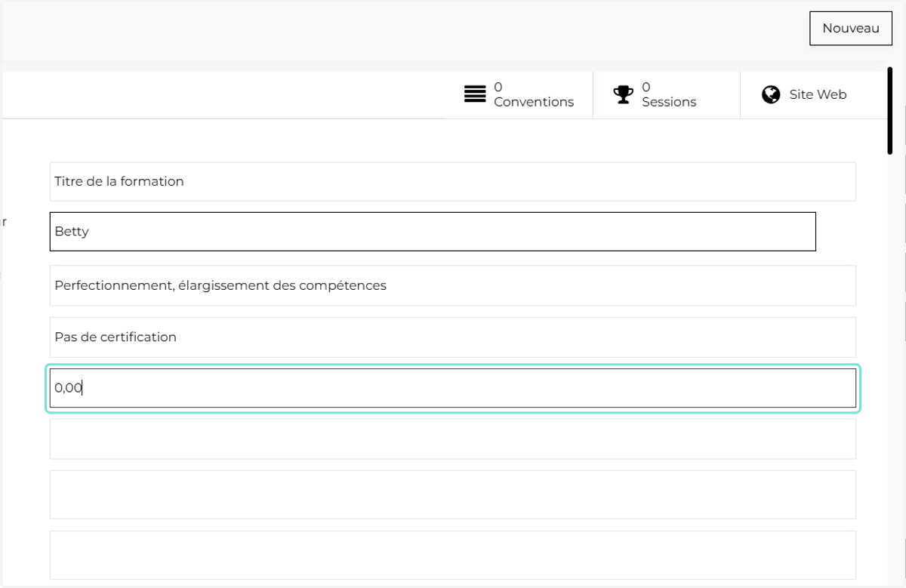The height and width of the screenshot is (588, 906).
Task: Click the vertical scrollbar thumb
Action: (x=890, y=111)
